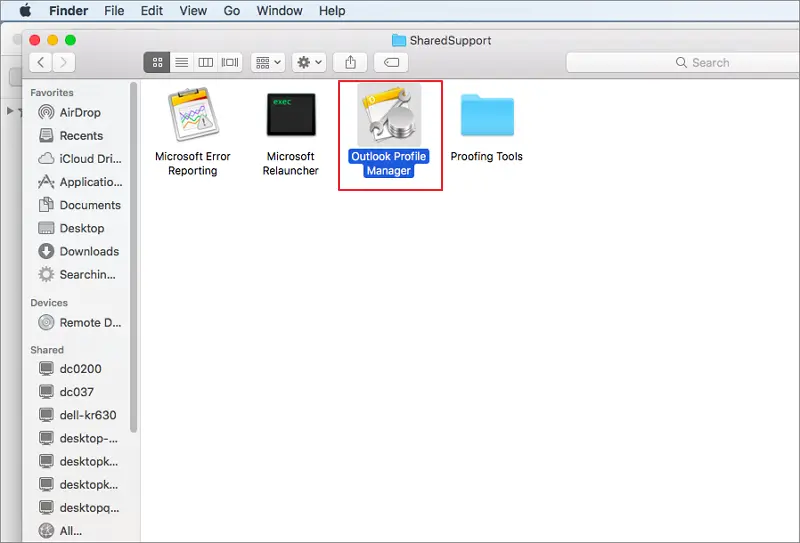The height and width of the screenshot is (543, 800).
Task: Switch to list view
Action: (181, 62)
